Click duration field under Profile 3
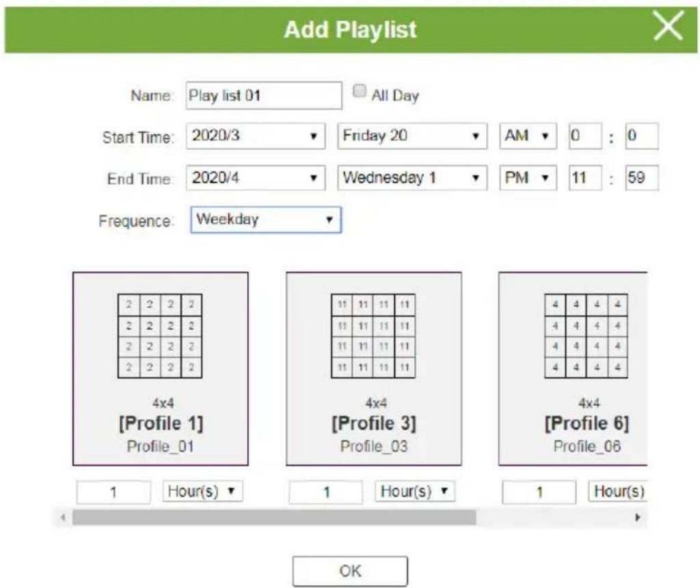 pos(326,492)
